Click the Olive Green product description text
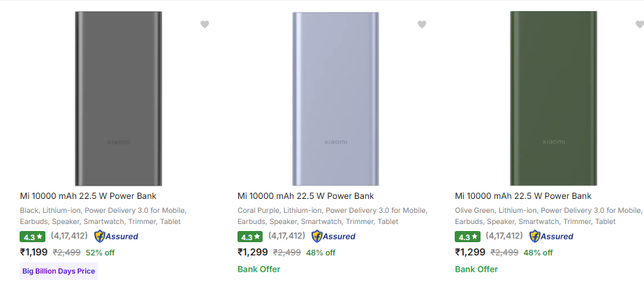This screenshot has height=298, width=644. click(x=548, y=216)
